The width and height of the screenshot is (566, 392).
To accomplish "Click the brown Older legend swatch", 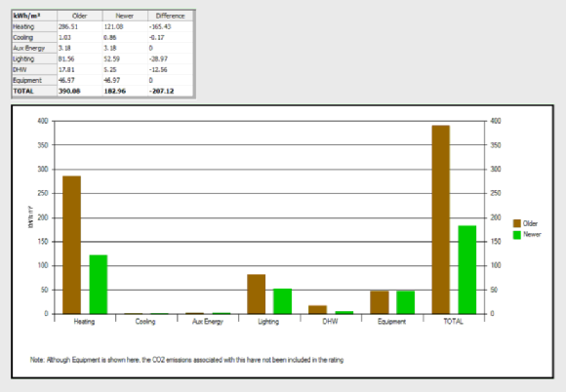I will pos(517,223).
